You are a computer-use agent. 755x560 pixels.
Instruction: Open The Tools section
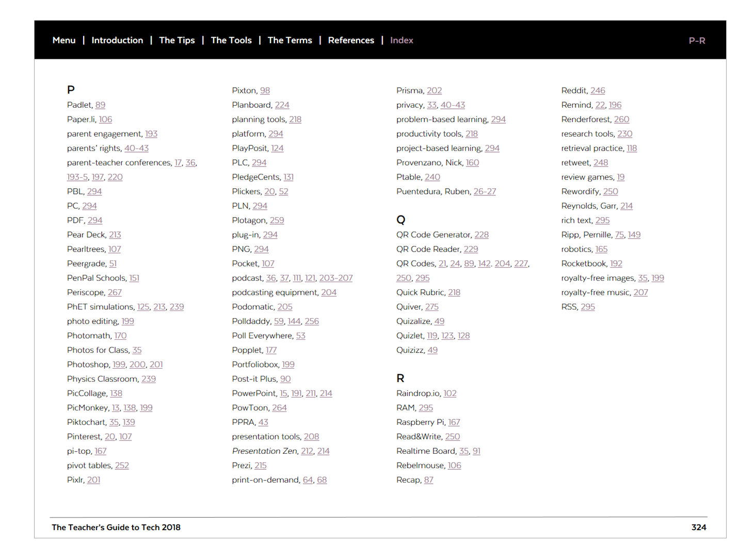[231, 40]
